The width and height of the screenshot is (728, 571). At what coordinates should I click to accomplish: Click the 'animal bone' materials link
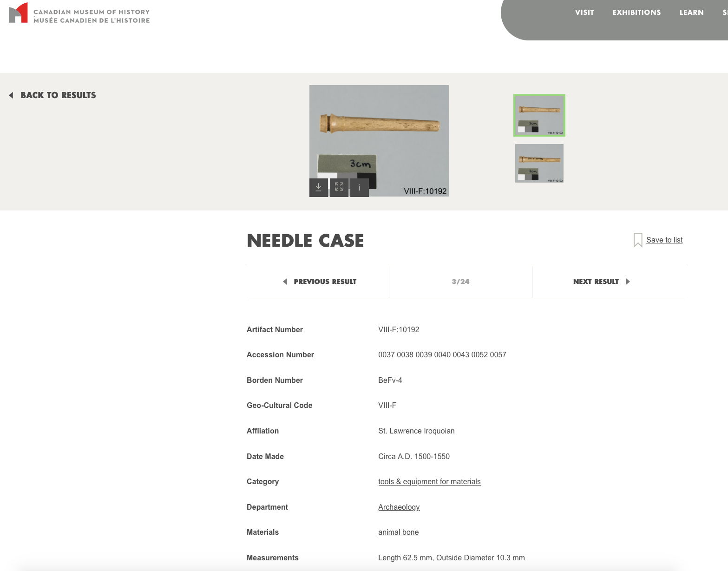398,532
